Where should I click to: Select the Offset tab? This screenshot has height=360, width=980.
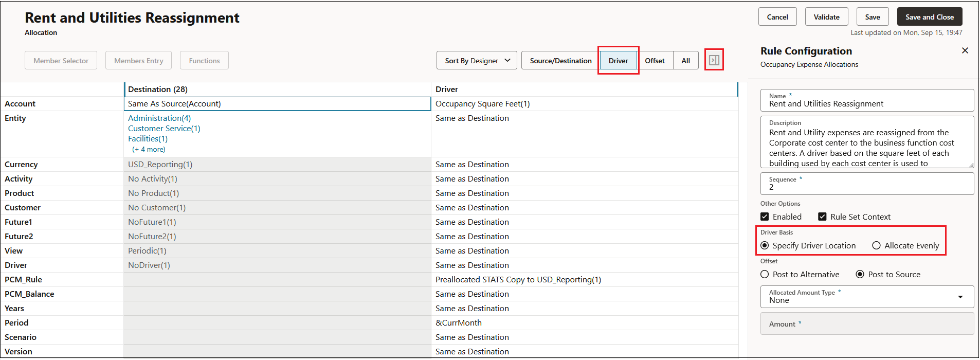(655, 61)
